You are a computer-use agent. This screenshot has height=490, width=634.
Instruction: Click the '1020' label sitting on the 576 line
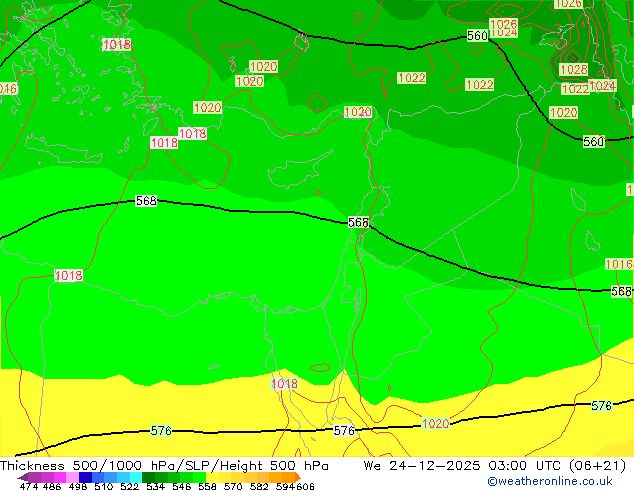click(435, 423)
